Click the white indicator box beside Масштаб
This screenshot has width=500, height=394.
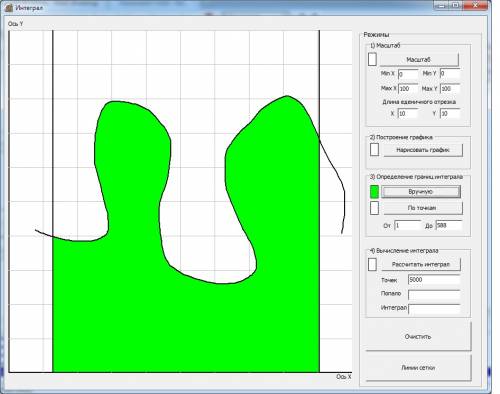pos(372,59)
